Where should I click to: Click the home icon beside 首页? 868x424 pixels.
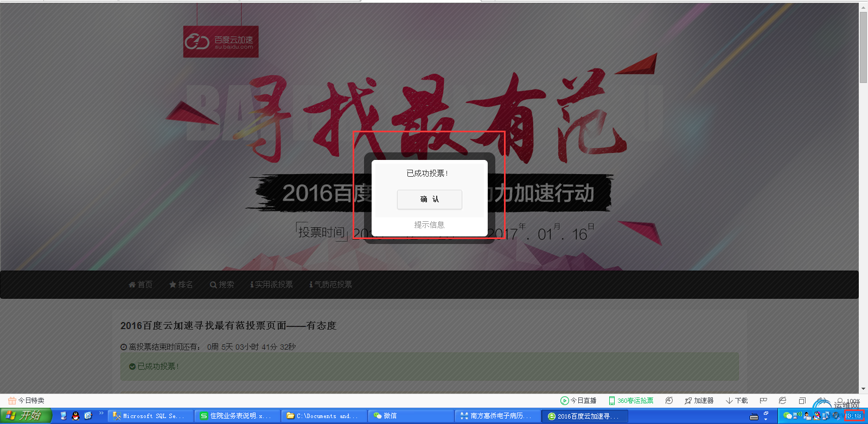point(132,285)
